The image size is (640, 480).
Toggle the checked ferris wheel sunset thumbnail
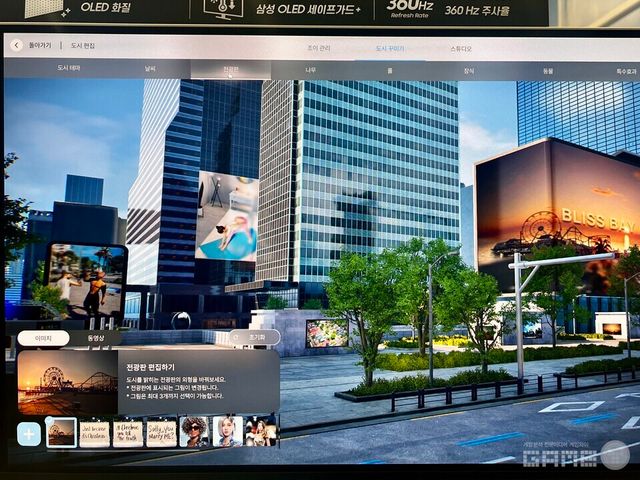61,432
